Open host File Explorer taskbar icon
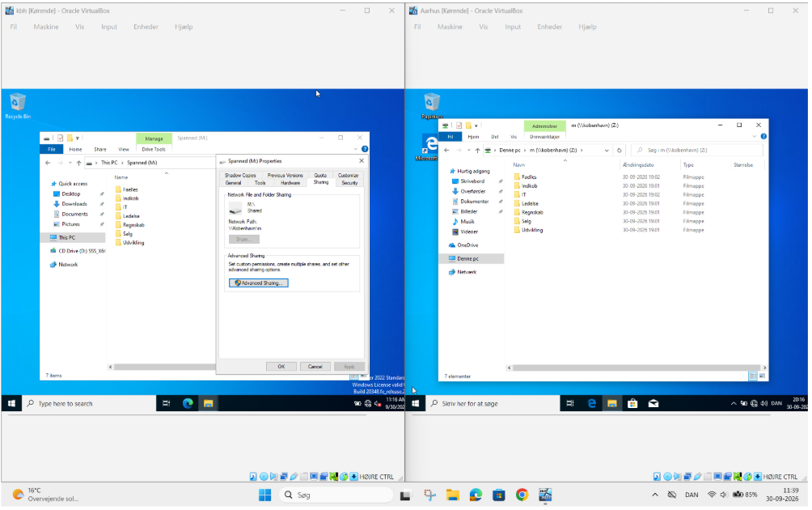812x510 pixels. tap(453, 495)
